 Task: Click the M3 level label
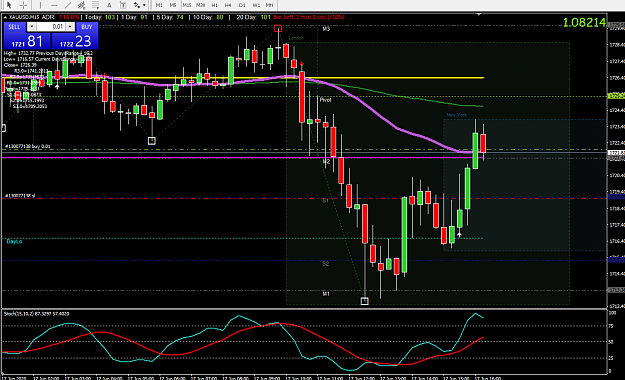326,29
